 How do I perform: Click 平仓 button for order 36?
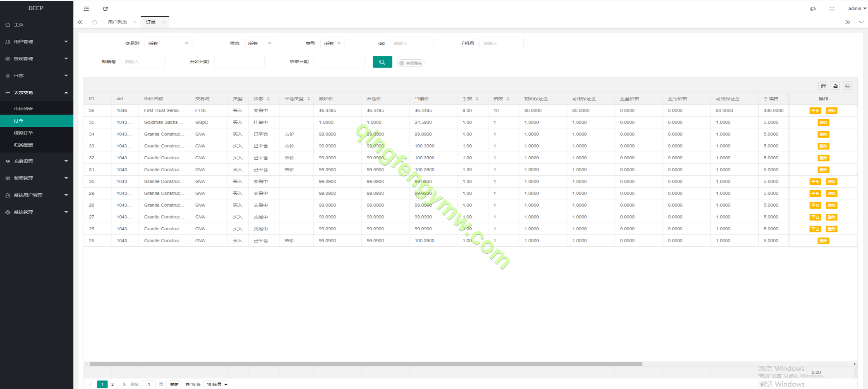point(815,111)
